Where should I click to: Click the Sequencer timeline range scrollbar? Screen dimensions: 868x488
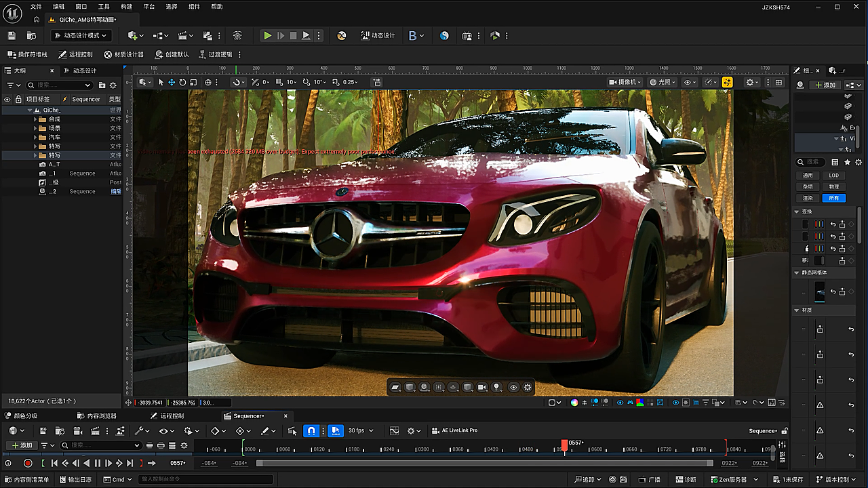(484, 463)
